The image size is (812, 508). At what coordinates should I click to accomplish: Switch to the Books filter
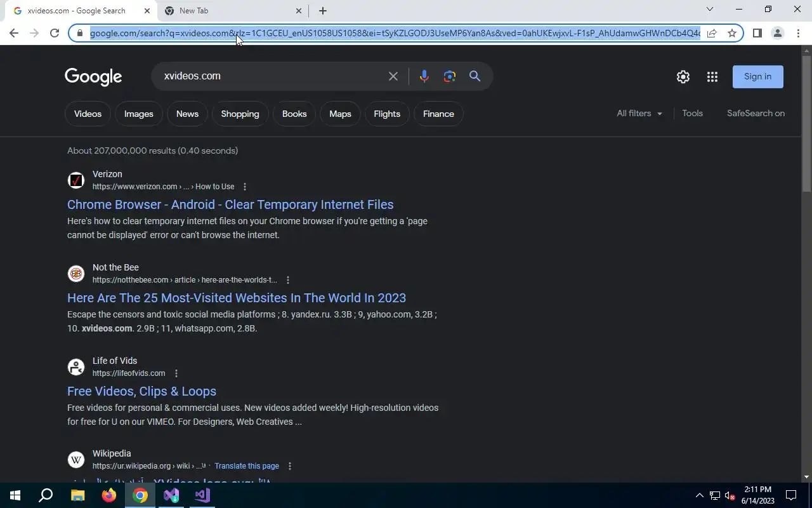(294, 114)
